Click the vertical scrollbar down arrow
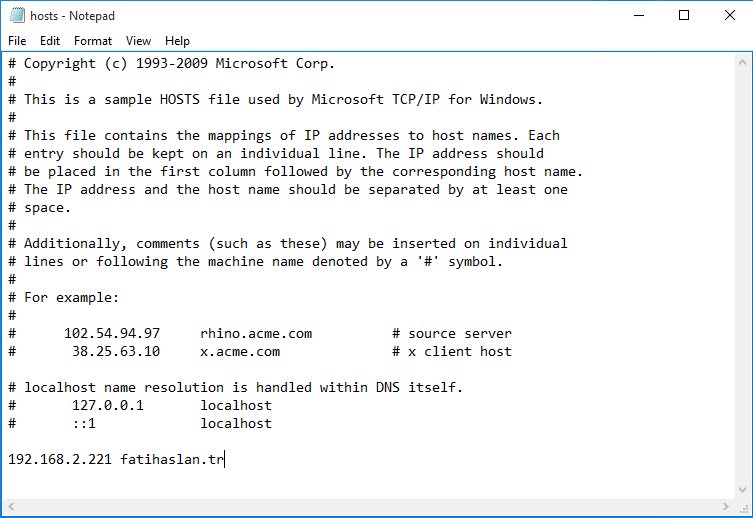 pyautogui.click(x=742, y=490)
